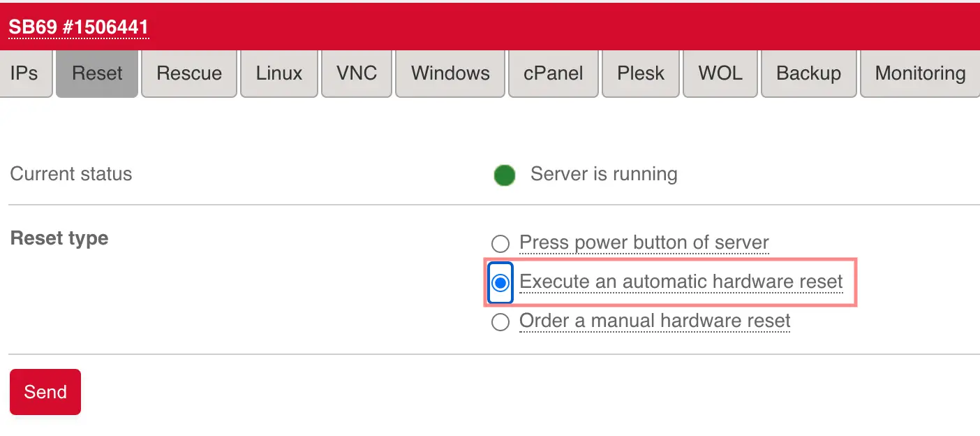The image size is (980, 436).
Task: Open the Rescue tab
Action: [189, 73]
